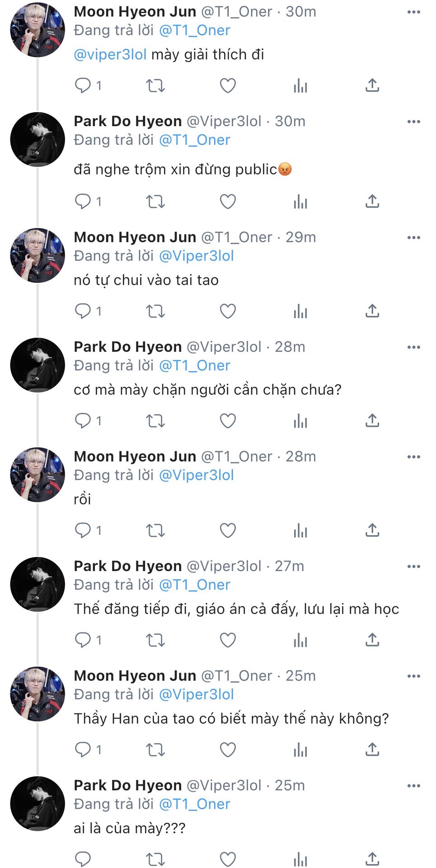Screen dimensions: 436x868
Task: Reply to the "nó tự chui vào tai tao" tweet
Action: tap(83, 311)
